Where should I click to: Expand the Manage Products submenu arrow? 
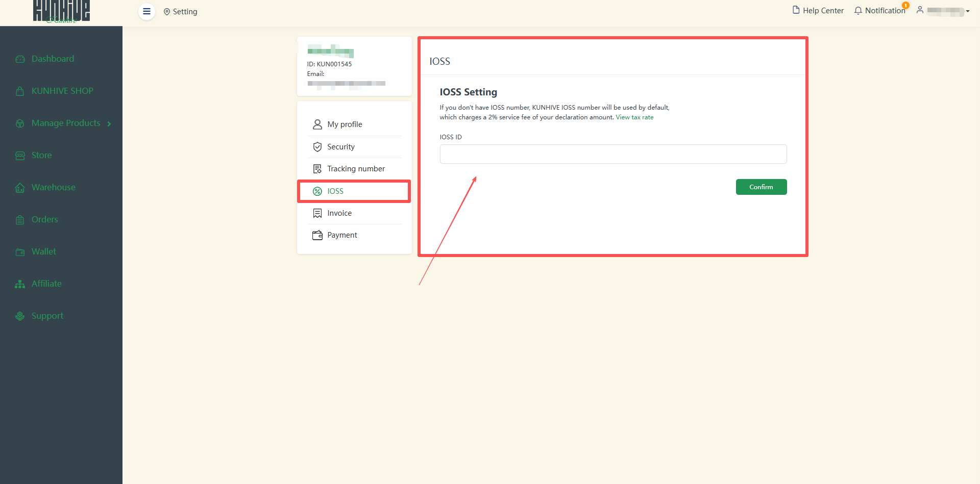[109, 124]
